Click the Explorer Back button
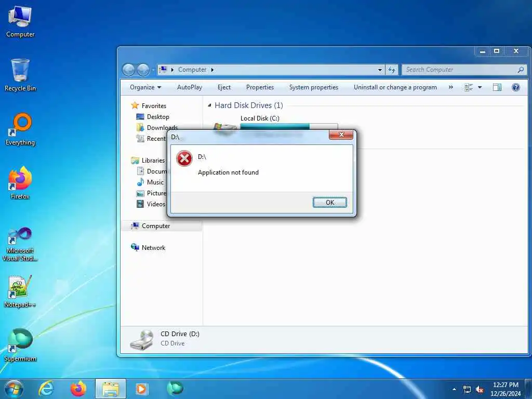The image size is (532, 399). pyautogui.click(x=129, y=70)
